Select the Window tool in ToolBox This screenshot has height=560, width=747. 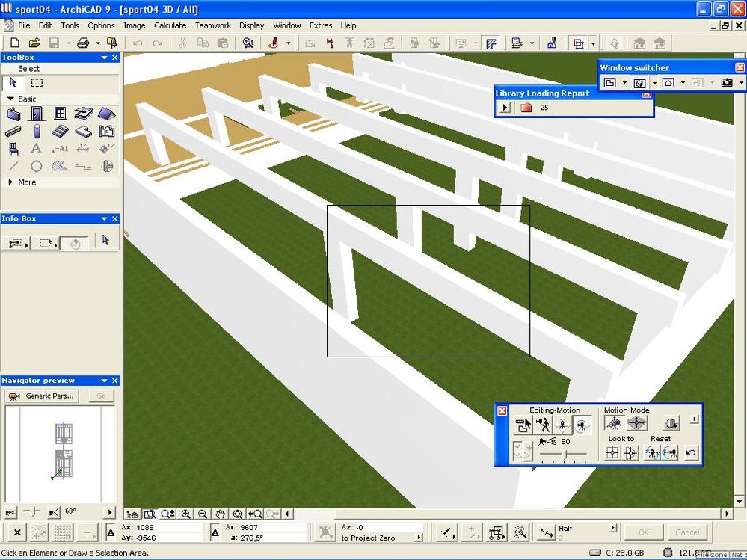tap(60, 114)
